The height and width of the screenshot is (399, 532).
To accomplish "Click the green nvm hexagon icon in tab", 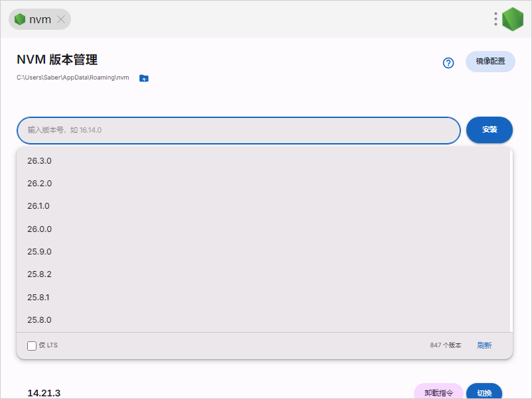I will coord(20,19).
